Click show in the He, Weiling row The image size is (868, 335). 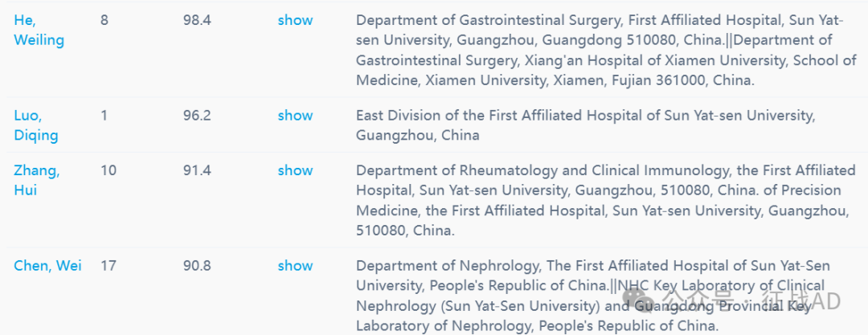(x=295, y=21)
